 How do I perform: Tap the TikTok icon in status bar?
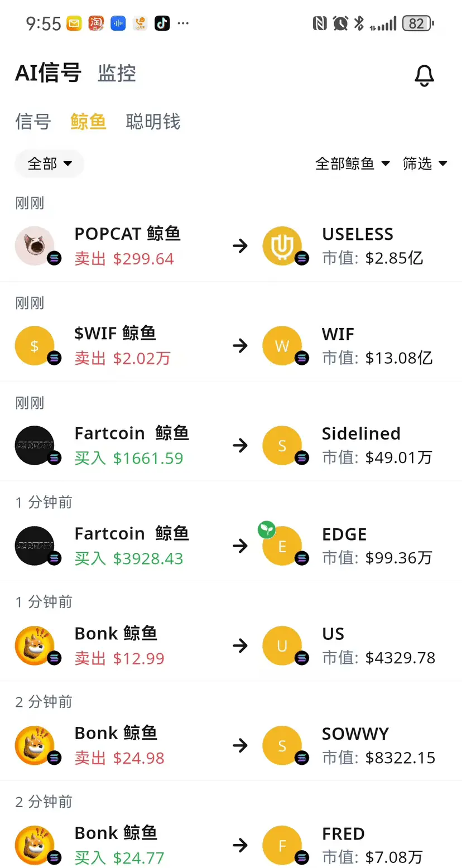pos(162,23)
